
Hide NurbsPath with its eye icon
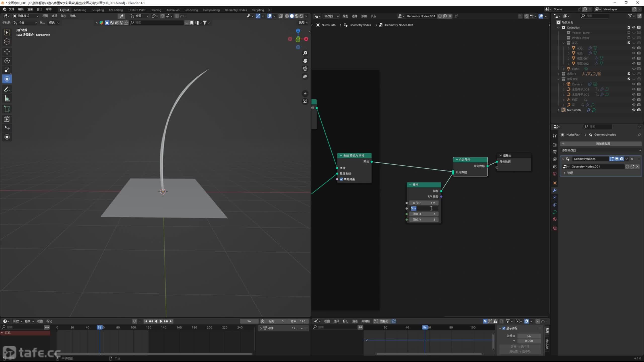click(634, 110)
